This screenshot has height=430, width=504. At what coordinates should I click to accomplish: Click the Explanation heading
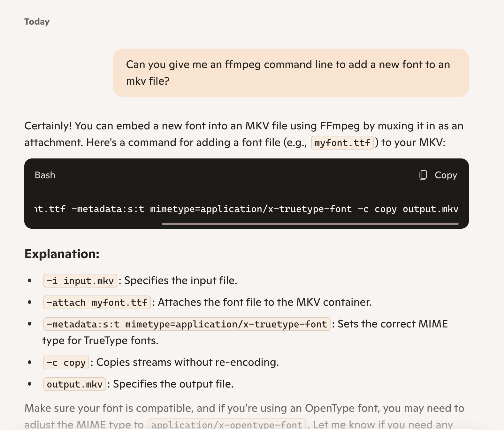click(62, 254)
